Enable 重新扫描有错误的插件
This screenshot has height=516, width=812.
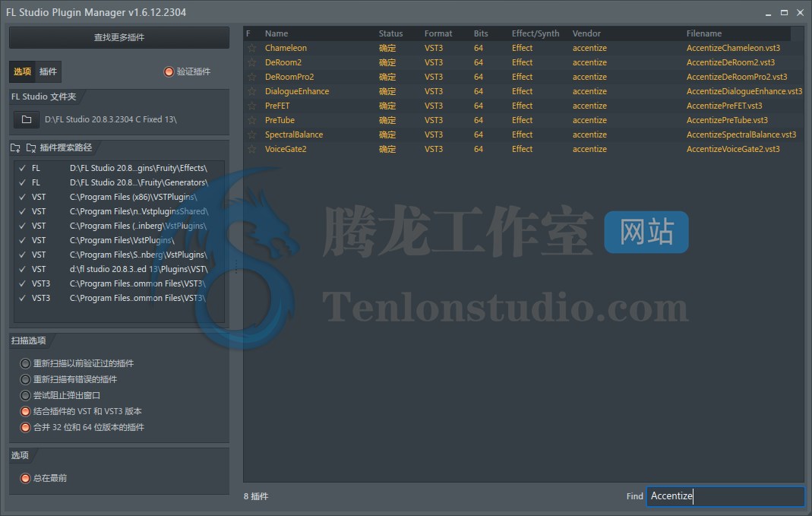click(25, 380)
